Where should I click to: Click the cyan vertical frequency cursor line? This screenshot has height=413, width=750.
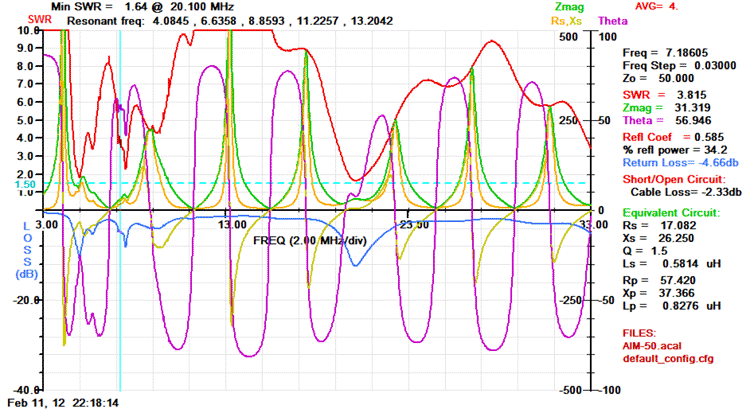click(119, 300)
